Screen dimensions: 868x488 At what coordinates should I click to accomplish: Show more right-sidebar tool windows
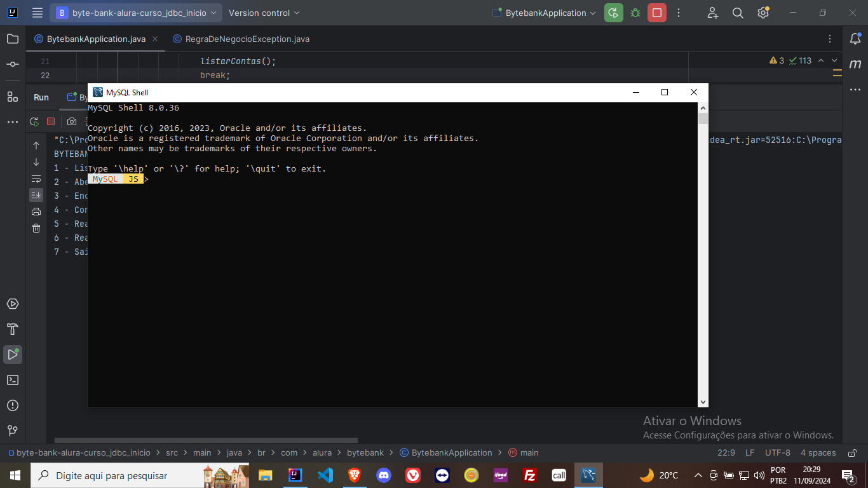(x=855, y=90)
